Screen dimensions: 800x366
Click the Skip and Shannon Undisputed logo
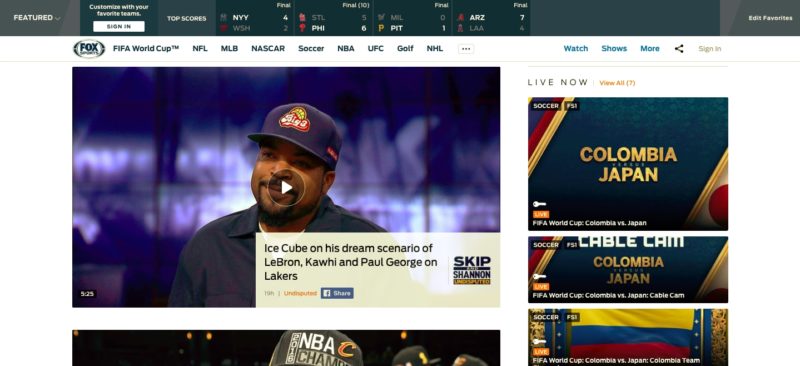coord(471,271)
